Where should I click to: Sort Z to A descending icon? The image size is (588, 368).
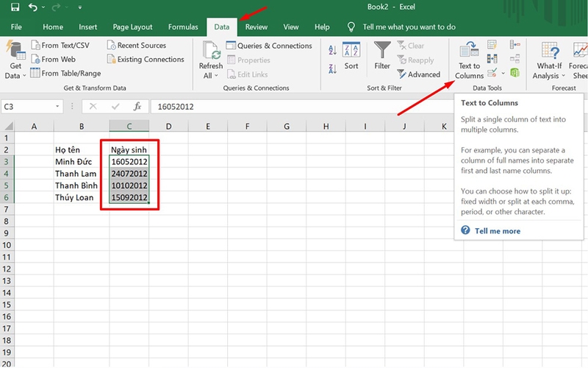tap(332, 68)
